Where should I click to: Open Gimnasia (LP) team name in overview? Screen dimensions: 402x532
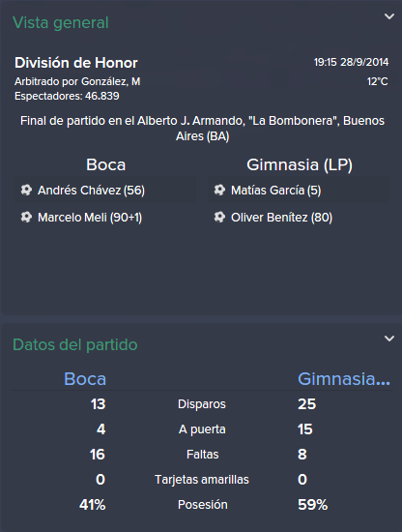[x=300, y=164]
